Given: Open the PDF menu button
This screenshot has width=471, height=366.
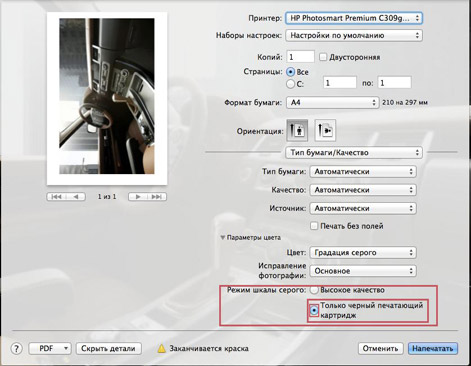Looking at the screenshot, I should (50, 348).
